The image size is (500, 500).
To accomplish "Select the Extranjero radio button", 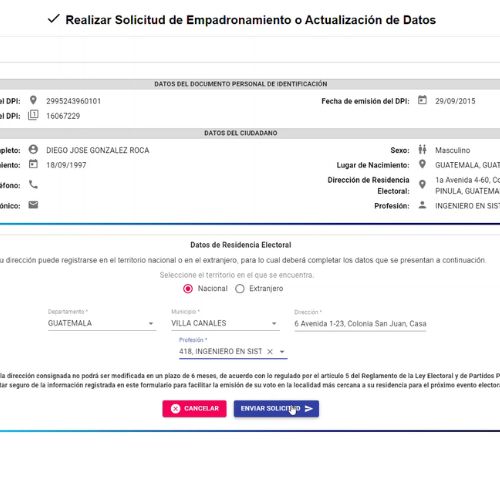I will (240, 289).
